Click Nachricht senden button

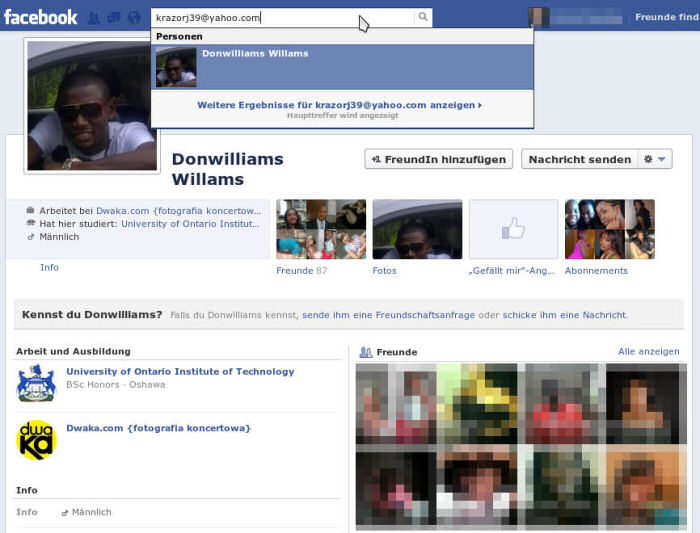point(579,159)
